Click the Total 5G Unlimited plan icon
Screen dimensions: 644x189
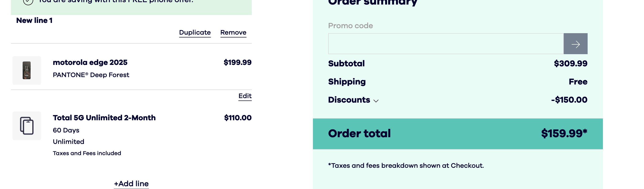click(x=27, y=126)
